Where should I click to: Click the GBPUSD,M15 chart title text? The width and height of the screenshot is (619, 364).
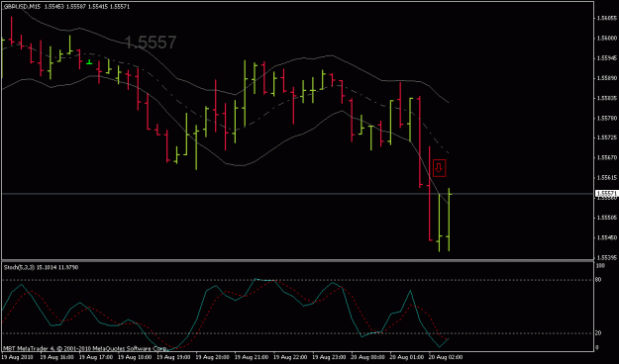(x=22, y=7)
